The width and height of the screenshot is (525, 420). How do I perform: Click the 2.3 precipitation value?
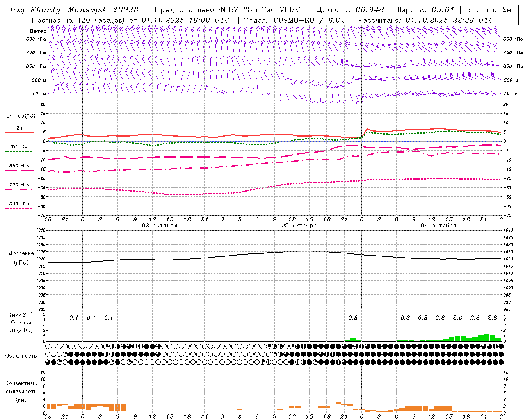pos(475,318)
